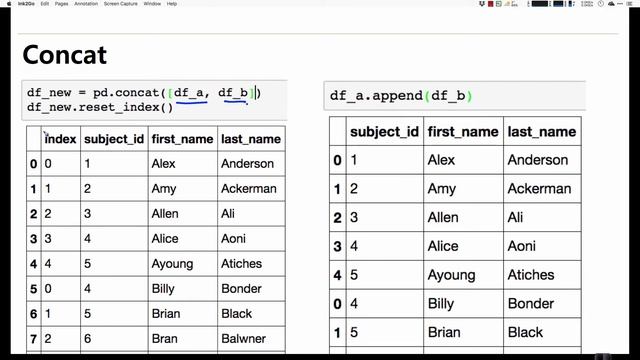Click 'Bonder' in the left table
The width and height of the screenshot is (640, 360).
[x=241, y=289]
